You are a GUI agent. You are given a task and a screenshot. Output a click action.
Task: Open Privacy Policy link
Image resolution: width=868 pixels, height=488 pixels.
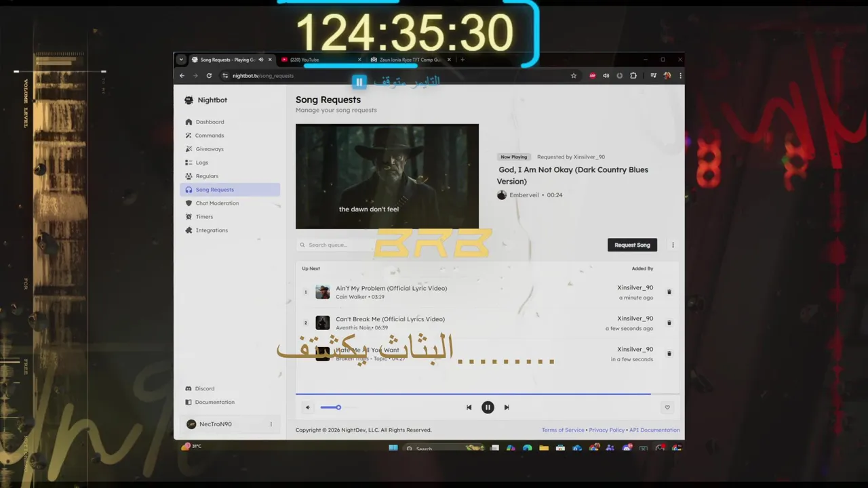607,430
